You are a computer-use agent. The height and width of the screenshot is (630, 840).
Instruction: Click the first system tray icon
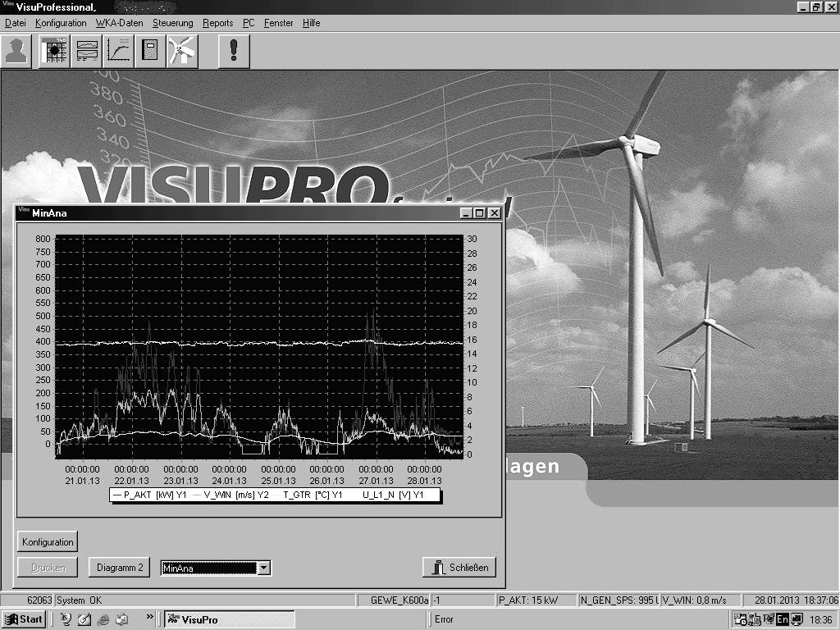741,620
